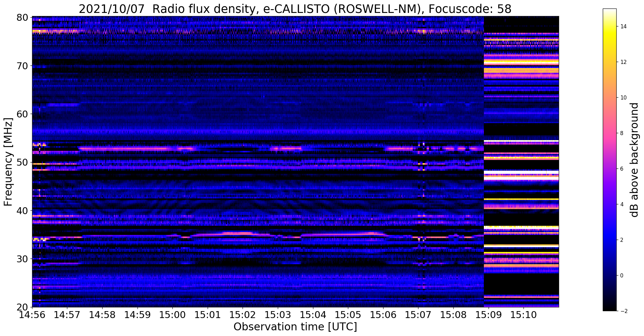Click the 14:56 time tick label
This screenshot has width=644, height=336.
coord(32,315)
